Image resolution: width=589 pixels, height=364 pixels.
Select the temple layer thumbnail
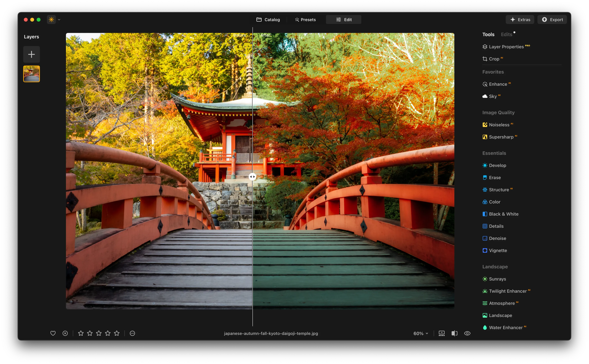coord(31,74)
